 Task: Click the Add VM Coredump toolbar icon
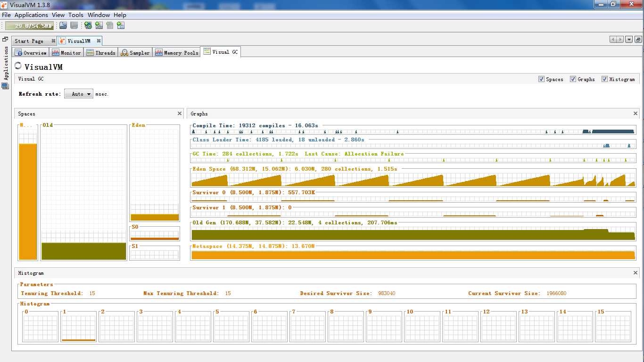tap(110, 25)
